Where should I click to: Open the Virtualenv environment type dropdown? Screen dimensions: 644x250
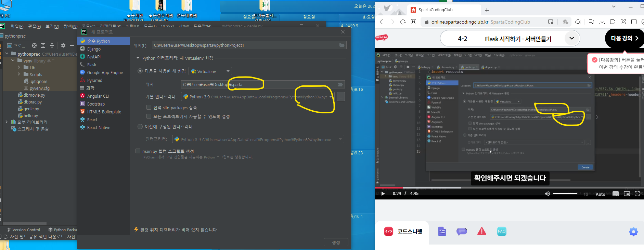coord(210,71)
